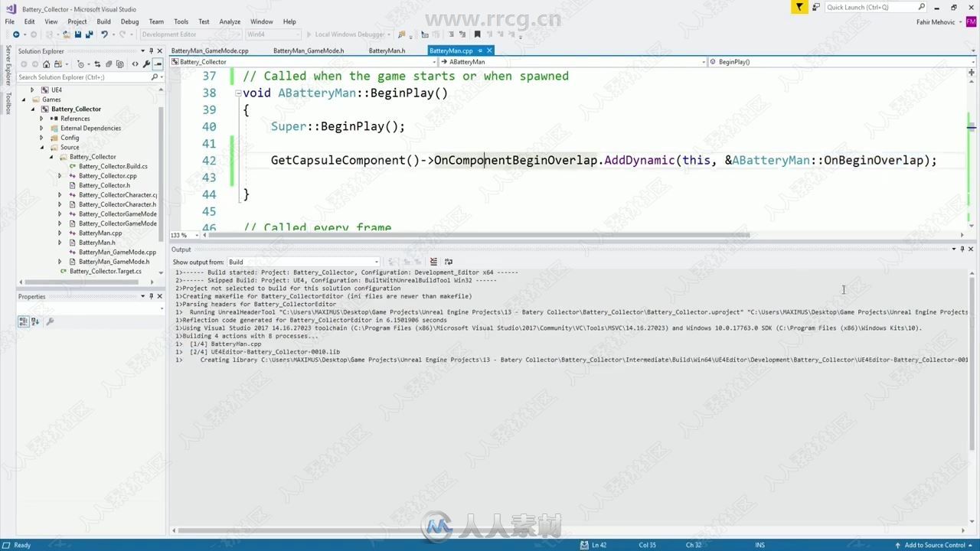Close the BatteryMan.cpp tab

(x=489, y=51)
